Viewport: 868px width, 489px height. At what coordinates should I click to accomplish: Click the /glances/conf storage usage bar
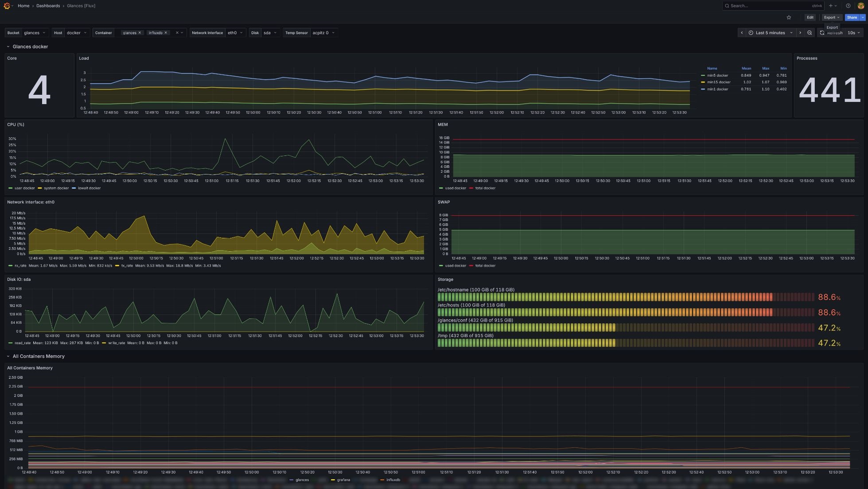point(626,328)
